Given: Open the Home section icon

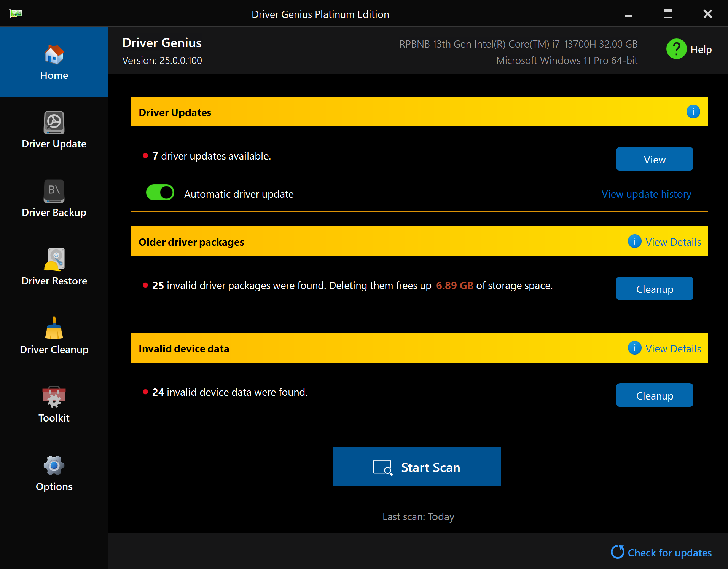Looking at the screenshot, I should (x=54, y=55).
